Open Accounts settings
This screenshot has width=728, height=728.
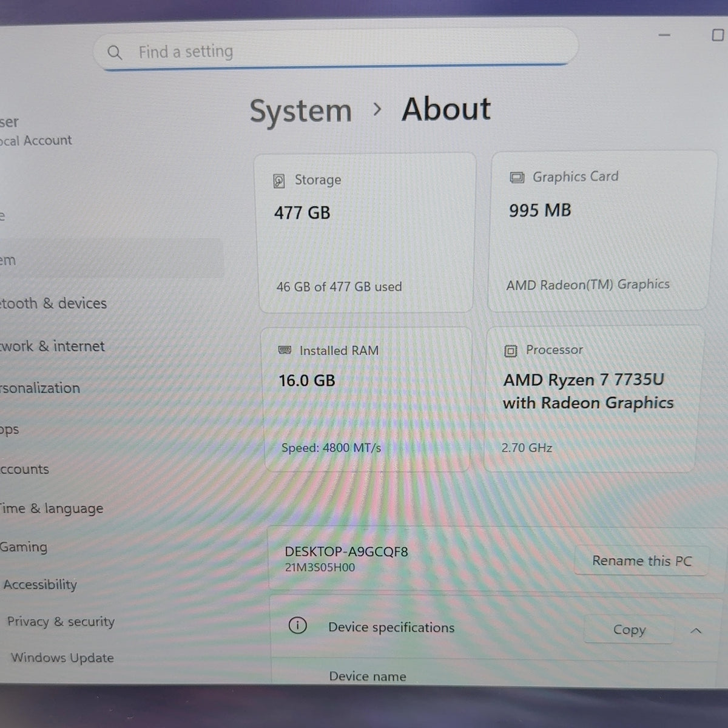pos(25,470)
